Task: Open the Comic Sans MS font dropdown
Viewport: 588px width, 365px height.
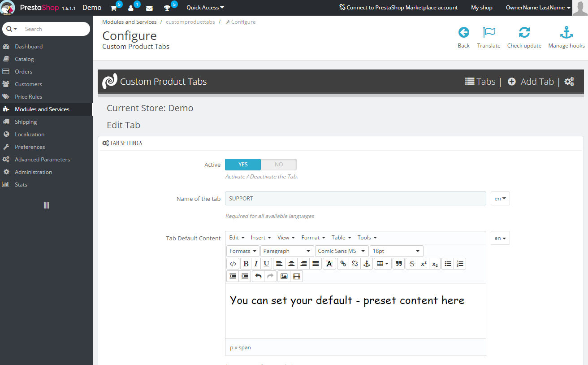Action: click(x=342, y=251)
